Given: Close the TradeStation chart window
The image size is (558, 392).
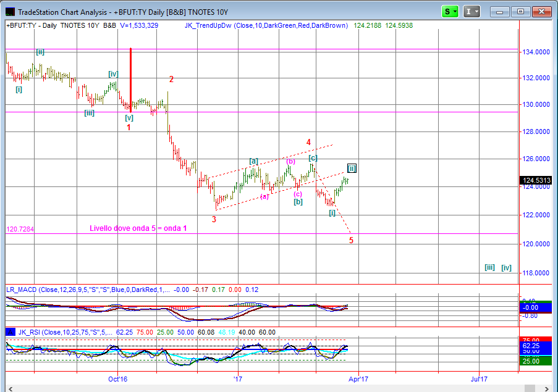Looking at the screenshot, I should 541,12.
